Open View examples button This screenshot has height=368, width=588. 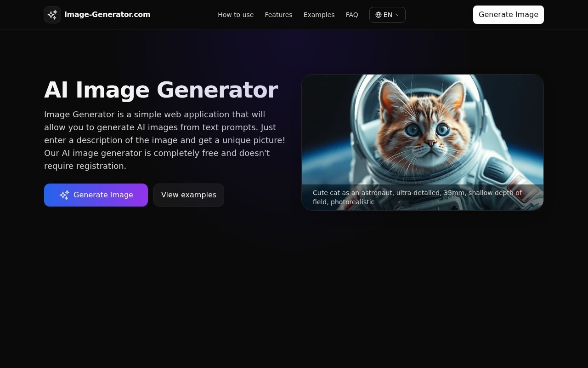click(189, 195)
